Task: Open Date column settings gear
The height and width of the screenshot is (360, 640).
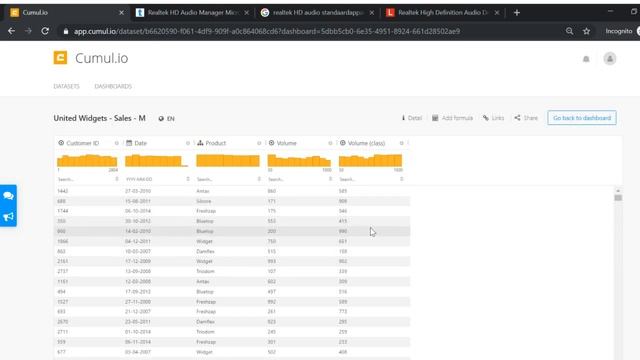Action: (188, 143)
